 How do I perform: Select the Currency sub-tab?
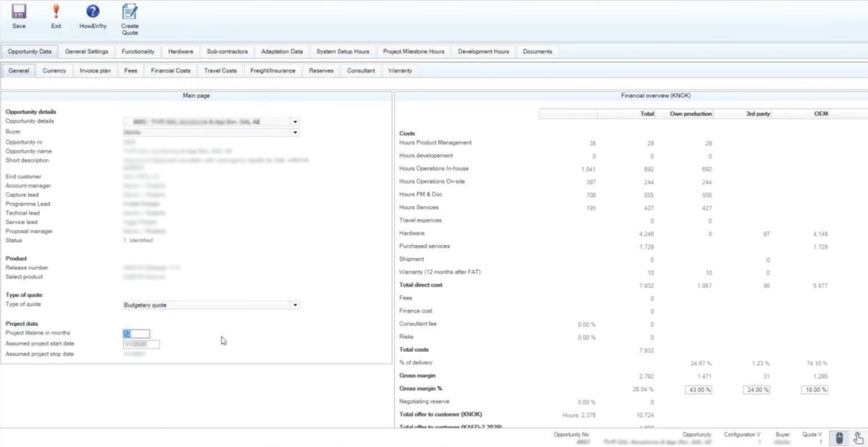[54, 71]
